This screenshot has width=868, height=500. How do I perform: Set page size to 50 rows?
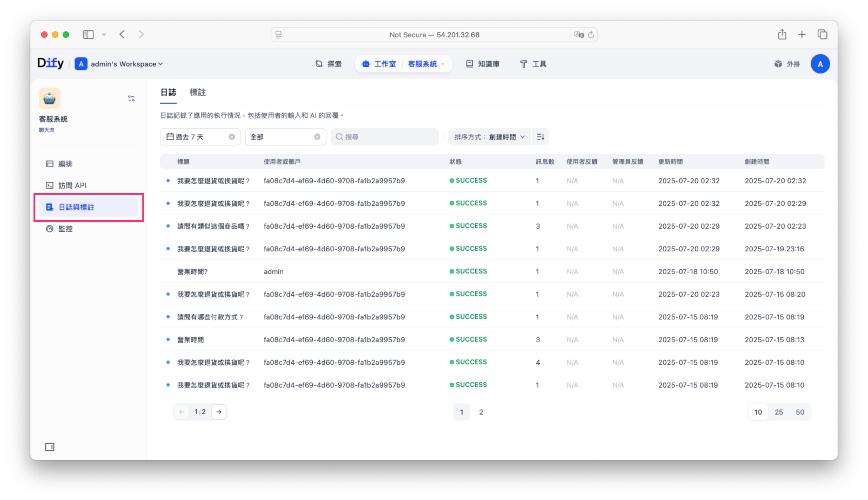click(x=800, y=412)
